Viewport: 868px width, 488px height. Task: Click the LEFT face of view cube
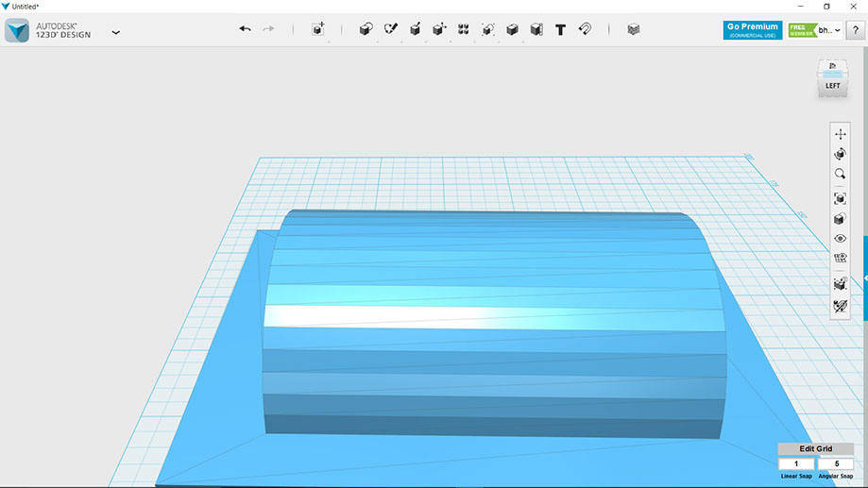point(832,86)
